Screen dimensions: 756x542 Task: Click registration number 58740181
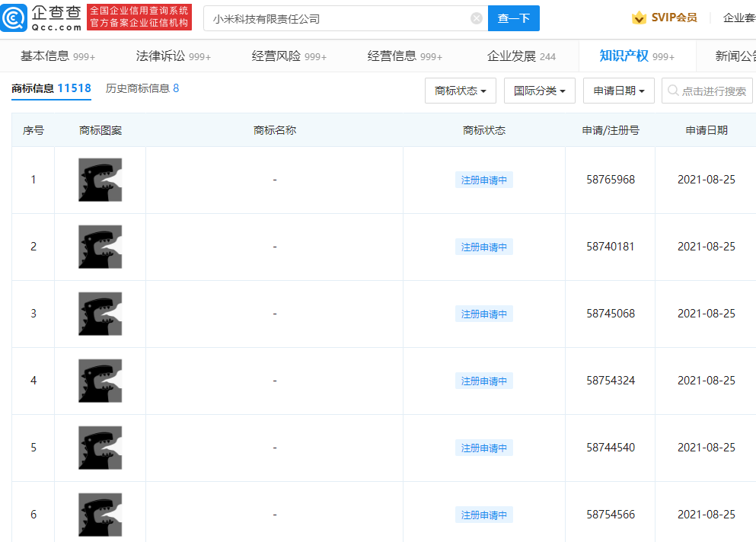pyautogui.click(x=611, y=247)
